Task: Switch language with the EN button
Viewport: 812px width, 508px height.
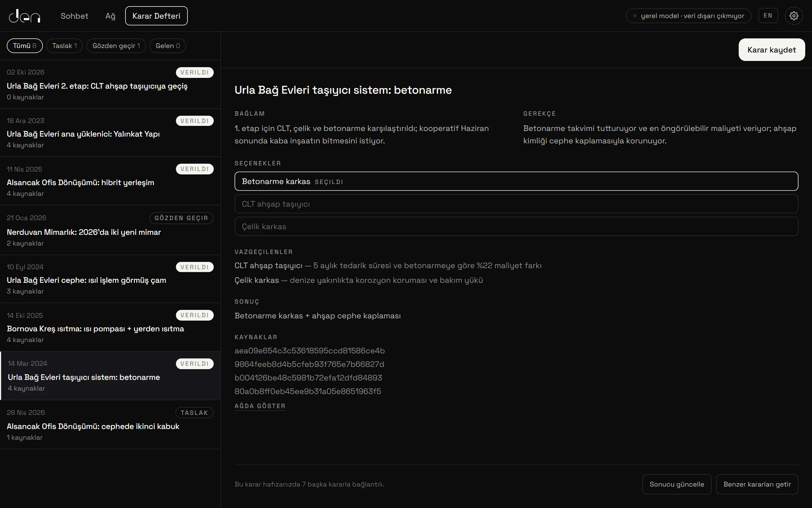Action: (x=768, y=16)
